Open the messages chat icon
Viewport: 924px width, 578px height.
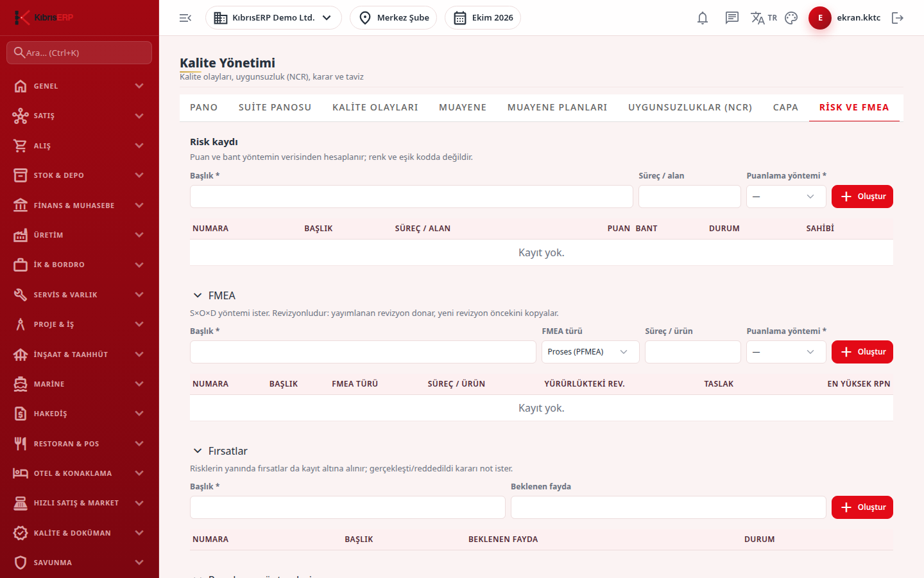732,18
